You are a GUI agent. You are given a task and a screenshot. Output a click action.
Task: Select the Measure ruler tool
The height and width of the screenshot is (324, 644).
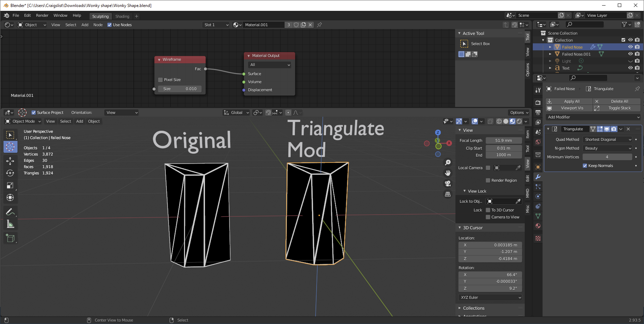10,224
